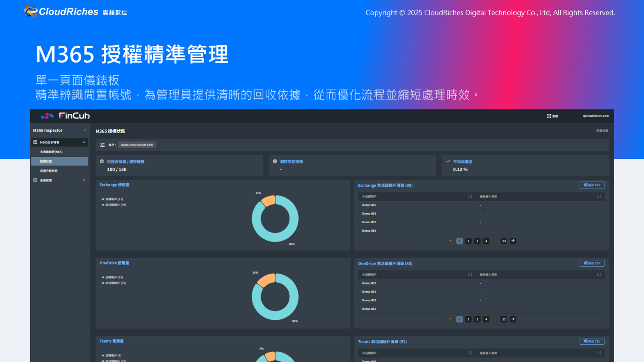This screenshot has width=644, height=362.
Task: Click the orange 11% segment of the Exchange donut
Action: [x=269, y=200]
